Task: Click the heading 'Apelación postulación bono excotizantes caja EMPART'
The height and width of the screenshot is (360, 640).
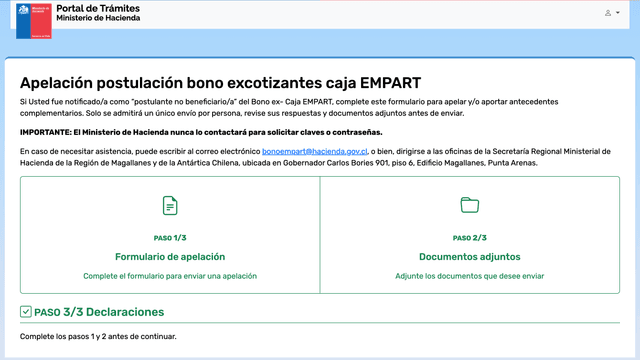Action: 220,83
